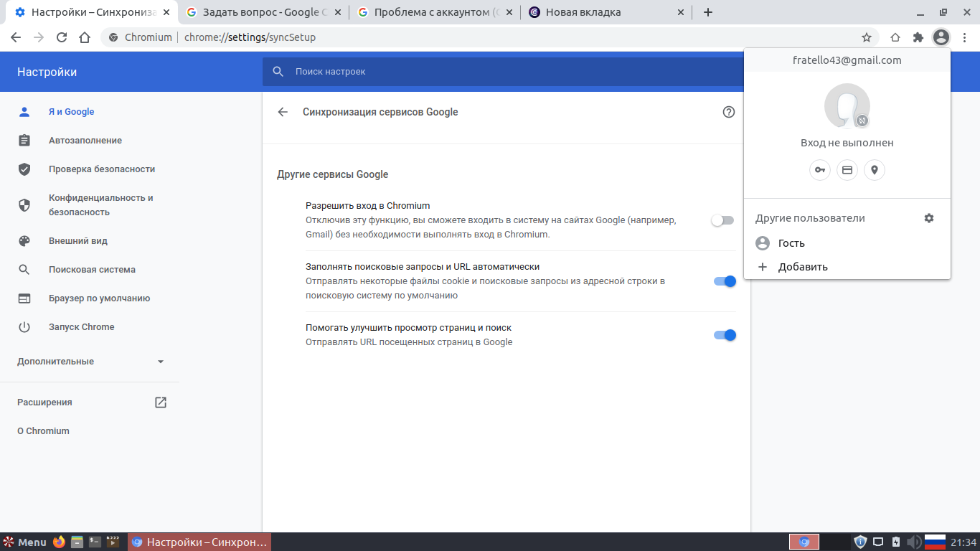980x551 pixels.
Task: Open the terminal from the taskbar
Action: tap(95, 542)
